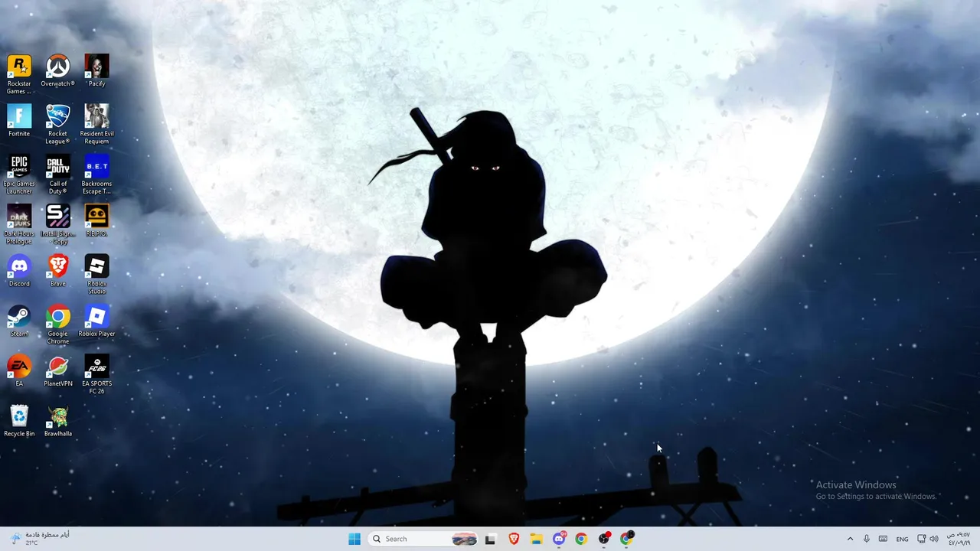Open File Explorer from the taskbar
980x551 pixels.
point(537,539)
